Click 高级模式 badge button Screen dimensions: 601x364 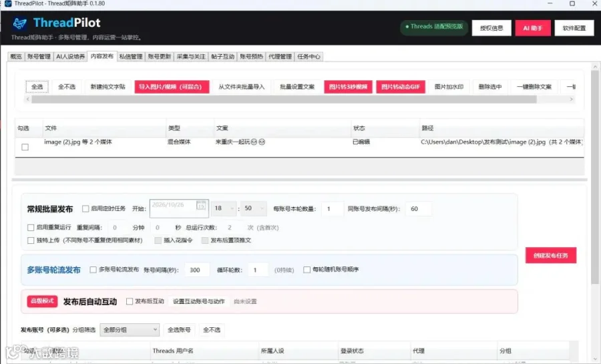pos(42,301)
